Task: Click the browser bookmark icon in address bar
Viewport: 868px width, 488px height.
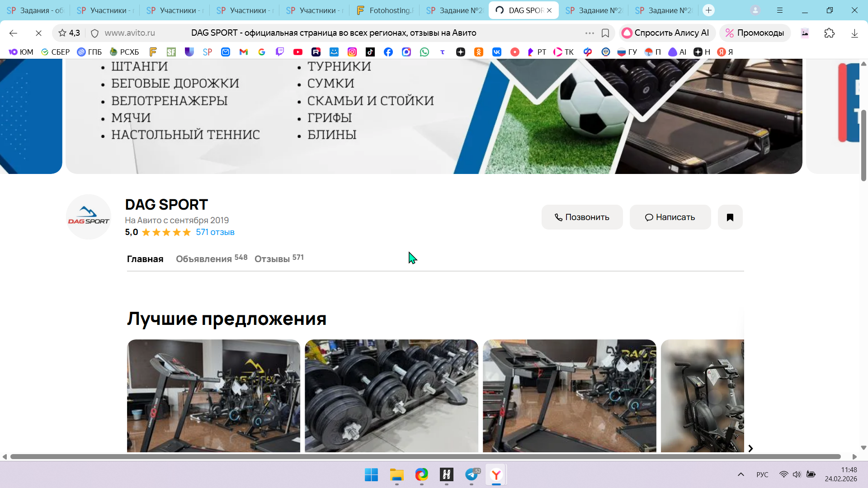Action: coord(605,33)
